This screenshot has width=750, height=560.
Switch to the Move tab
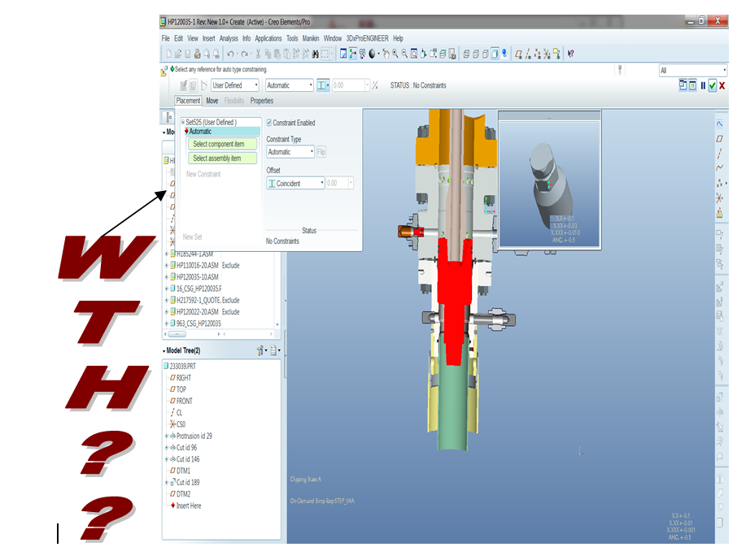[x=211, y=101]
